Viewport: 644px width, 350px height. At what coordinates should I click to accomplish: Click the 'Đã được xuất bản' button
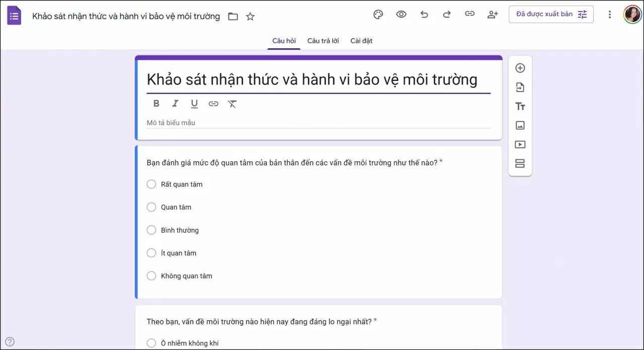[545, 14]
